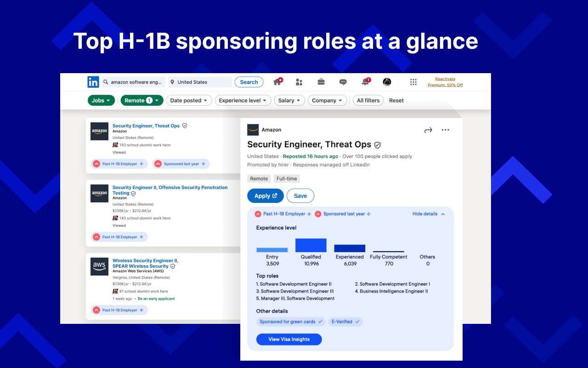Open View Visa Insights button
The width and height of the screenshot is (588, 368).
click(x=289, y=339)
